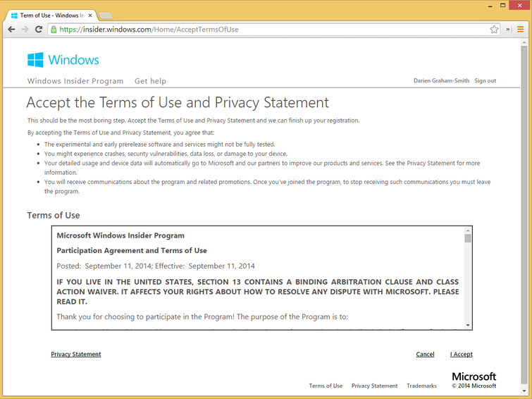Click the main page vertical scrollbar thumb

524,214
